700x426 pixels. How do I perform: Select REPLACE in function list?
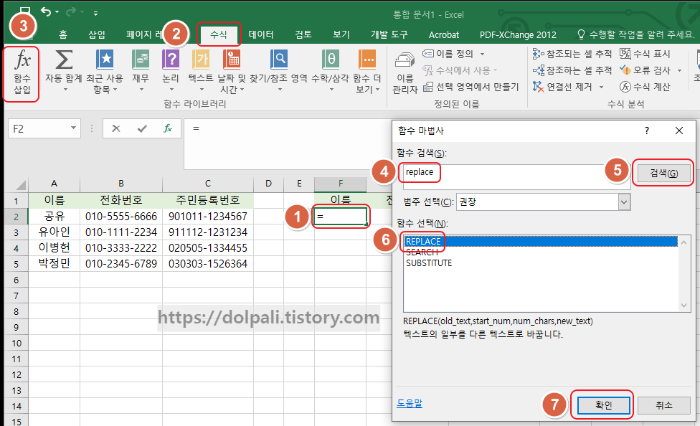[x=541, y=242]
